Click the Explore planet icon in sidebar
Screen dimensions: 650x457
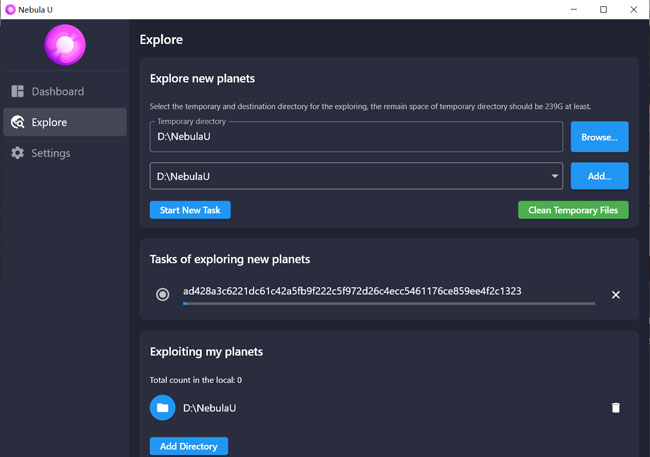(17, 123)
